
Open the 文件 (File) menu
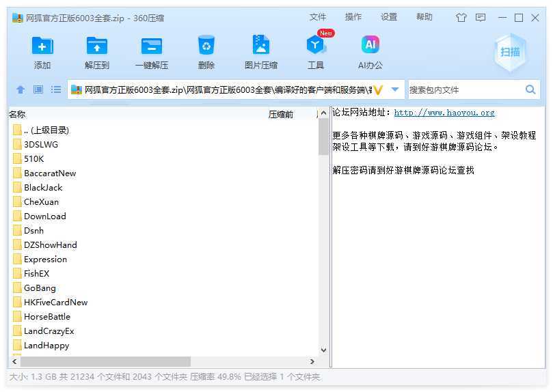(318, 17)
